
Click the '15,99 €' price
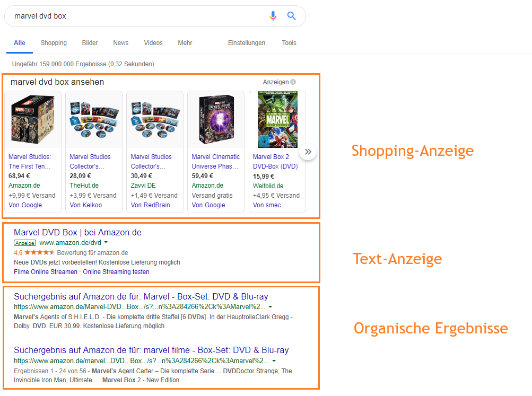(x=264, y=177)
